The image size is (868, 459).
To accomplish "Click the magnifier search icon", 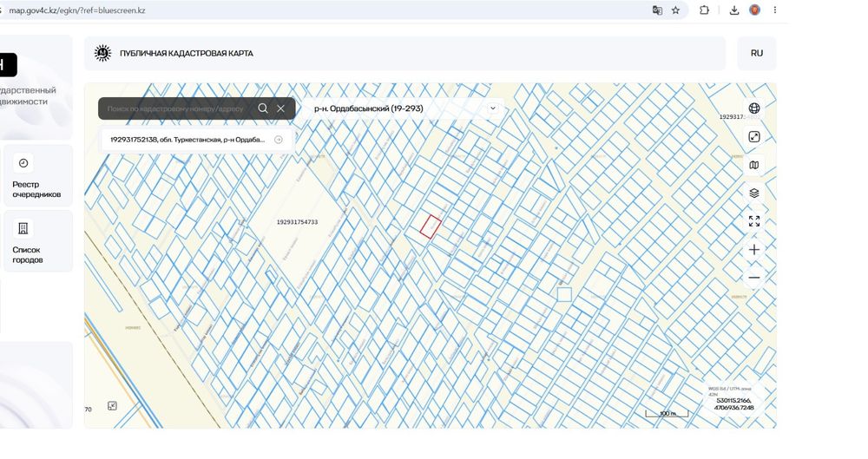I will click(x=263, y=108).
